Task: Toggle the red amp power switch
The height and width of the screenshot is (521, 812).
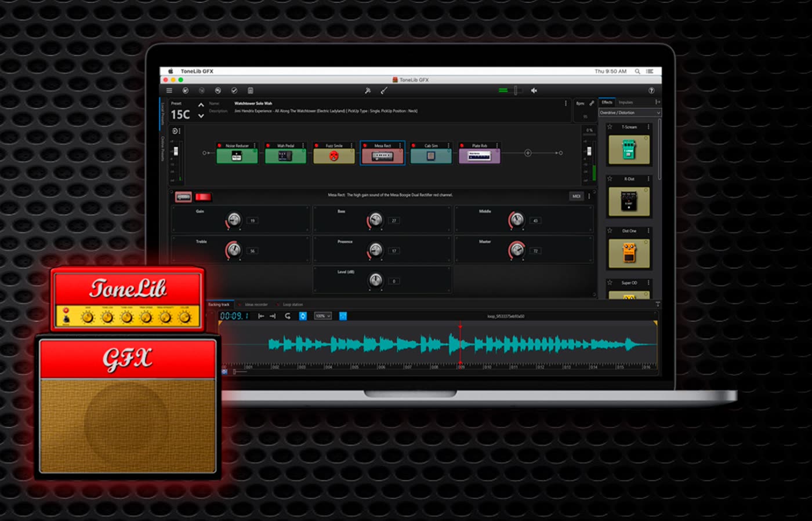Action: tap(203, 197)
